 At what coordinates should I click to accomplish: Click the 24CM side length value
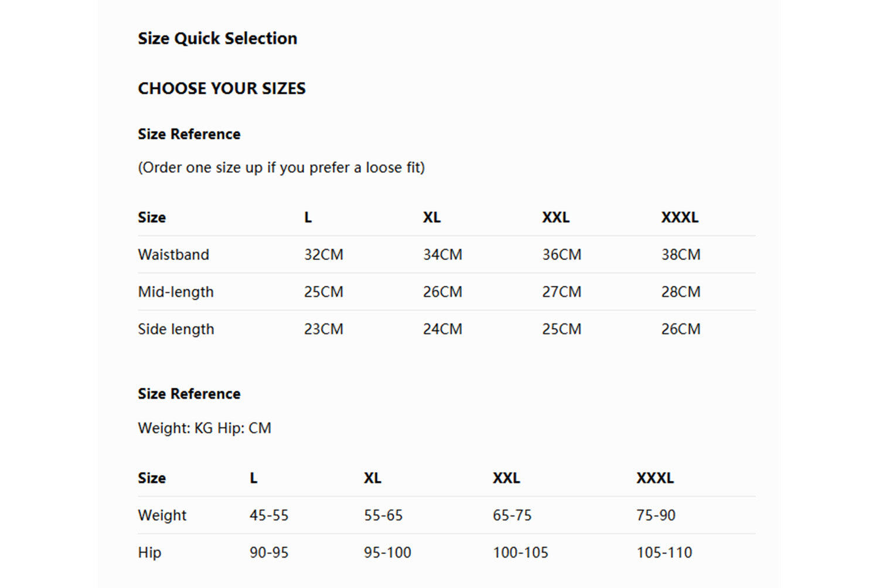(442, 329)
